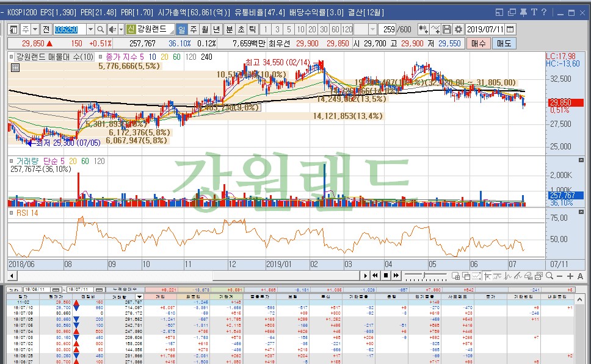Click the fast-forward button below chart
The image size is (591, 364).
[396, 276]
